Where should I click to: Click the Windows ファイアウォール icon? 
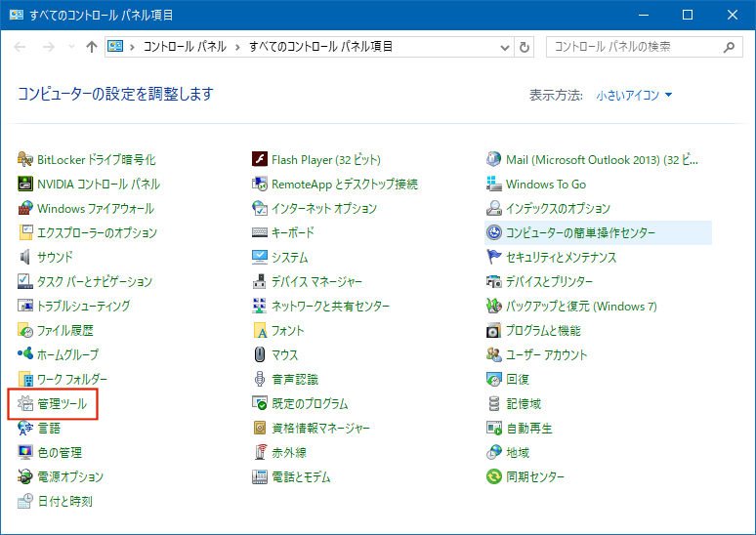coord(25,208)
